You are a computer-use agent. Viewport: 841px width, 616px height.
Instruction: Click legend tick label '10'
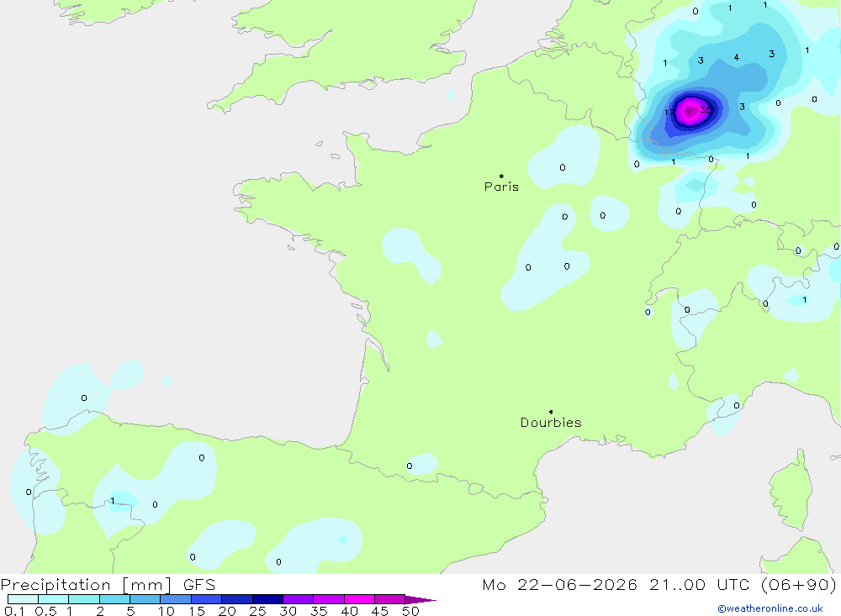tap(167, 611)
